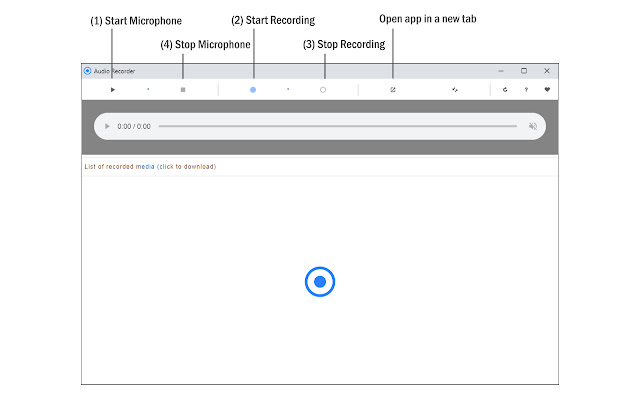
Task: Click the reload icon in toolbar
Action: point(505,90)
